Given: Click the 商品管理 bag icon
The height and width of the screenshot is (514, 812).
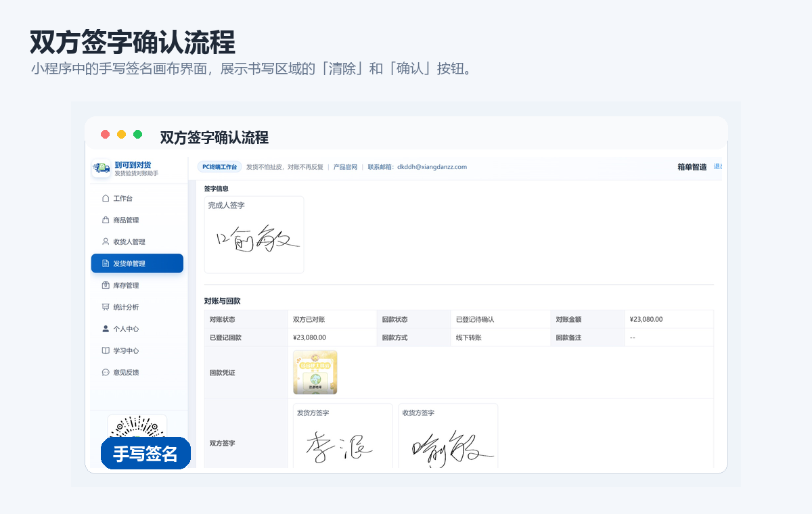Looking at the screenshot, I should click(x=105, y=220).
